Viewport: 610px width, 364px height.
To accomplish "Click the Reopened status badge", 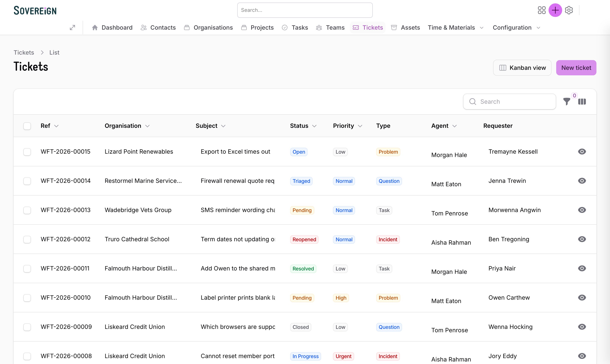I will point(304,239).
